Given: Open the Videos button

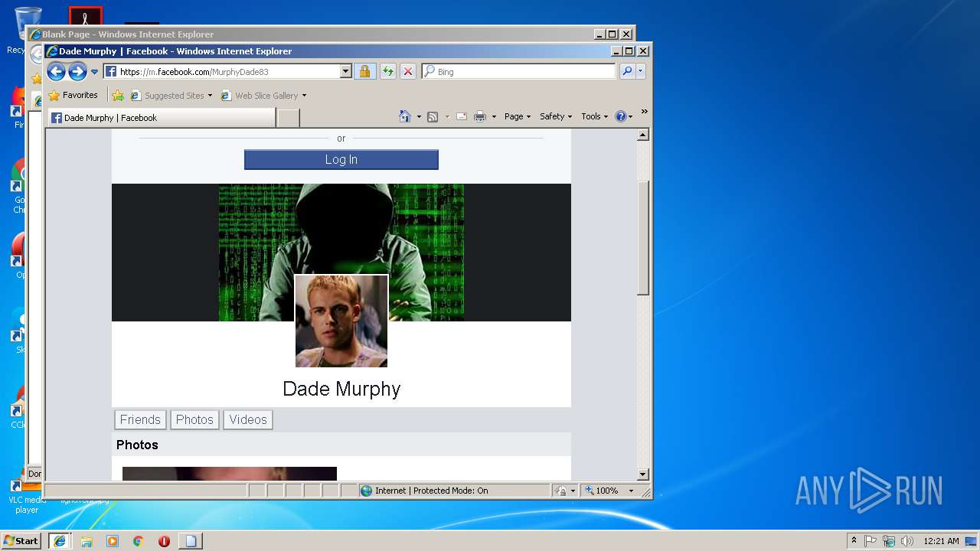Looking at the screenshot, I should coord(248,419).
